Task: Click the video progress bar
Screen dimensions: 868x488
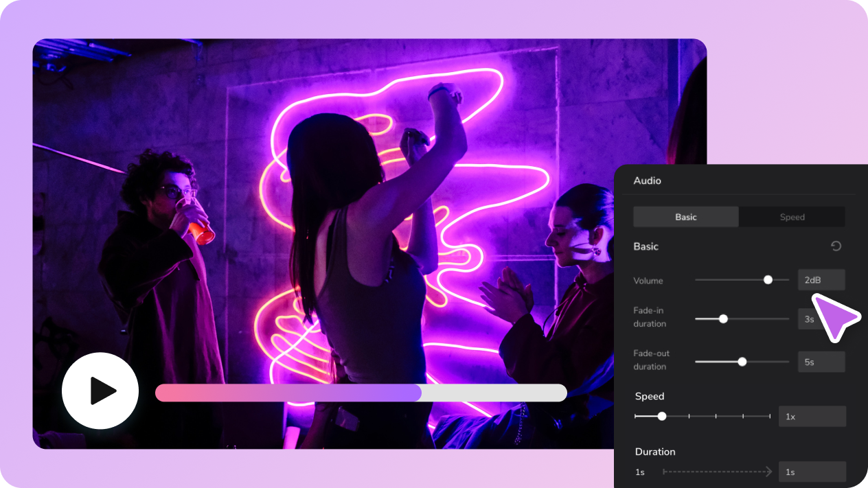Action: click(x=361, y=393)
